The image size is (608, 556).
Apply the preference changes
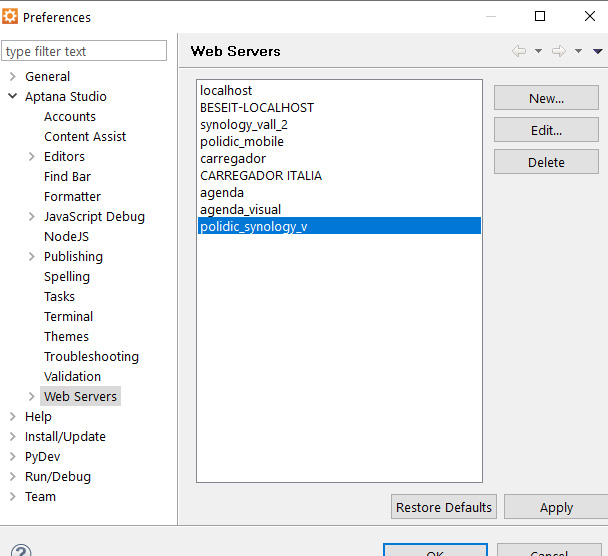coord(556,507)
